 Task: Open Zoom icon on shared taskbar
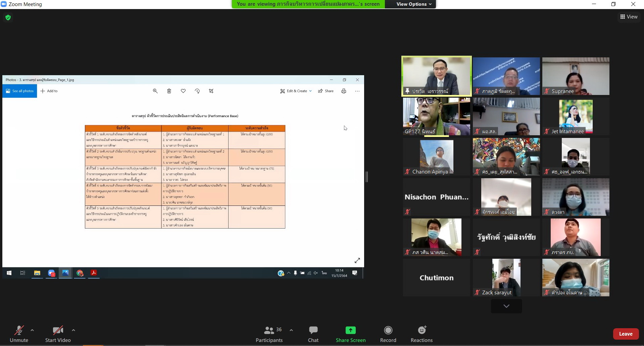[x=51, y=273]
